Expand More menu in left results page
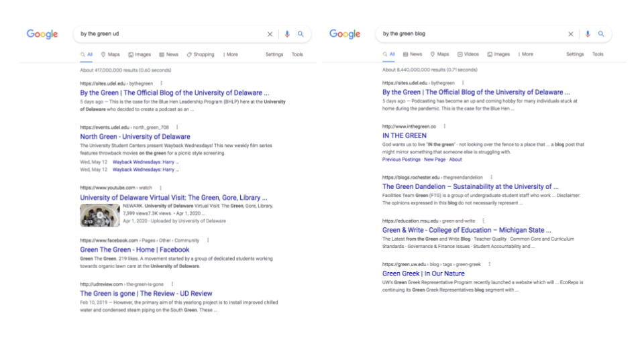 pos(231,54)
